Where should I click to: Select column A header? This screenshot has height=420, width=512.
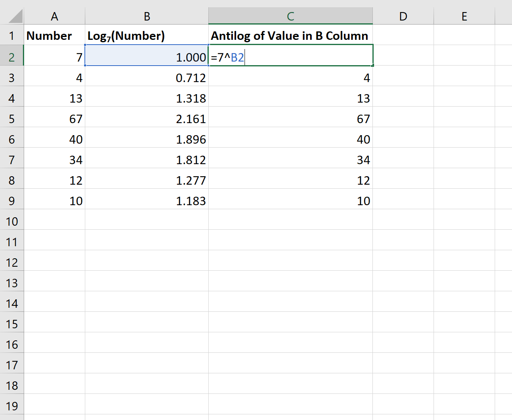pos(54,16)
